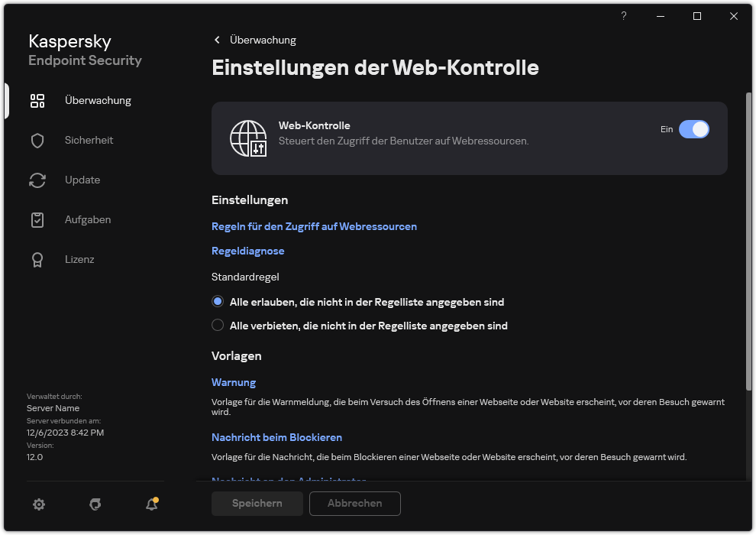The image size is (756, 535).
Task: Edit the Warnung message template
Action: click(x=234, y=382)
